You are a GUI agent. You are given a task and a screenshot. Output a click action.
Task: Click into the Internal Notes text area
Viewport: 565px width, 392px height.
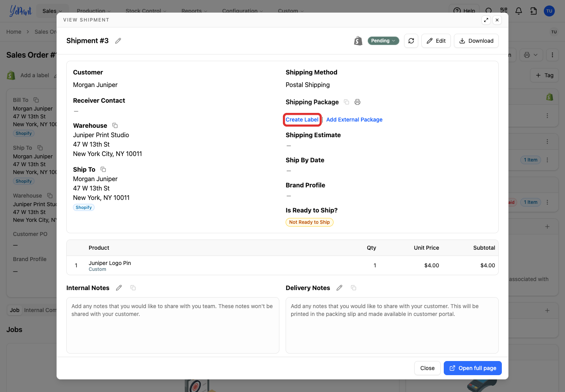coord(173,325)
